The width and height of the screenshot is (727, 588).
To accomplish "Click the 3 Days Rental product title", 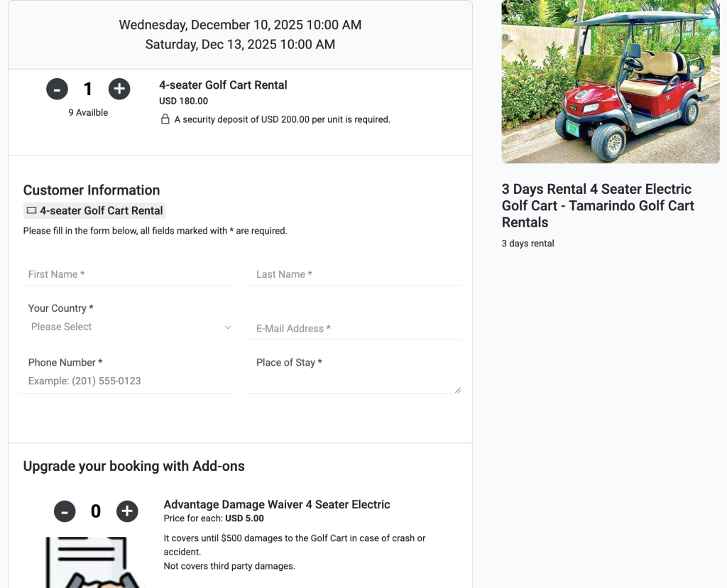I will click(x=598, y=205).
